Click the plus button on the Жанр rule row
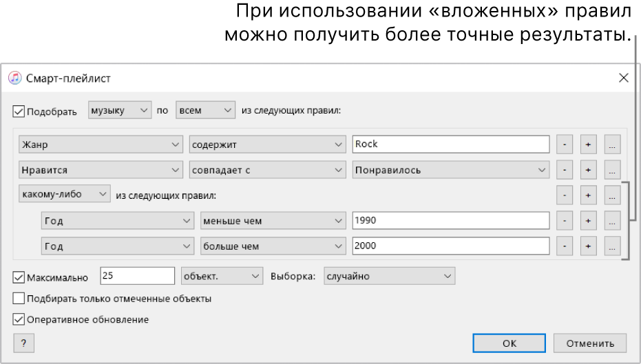 pos(588,144)
